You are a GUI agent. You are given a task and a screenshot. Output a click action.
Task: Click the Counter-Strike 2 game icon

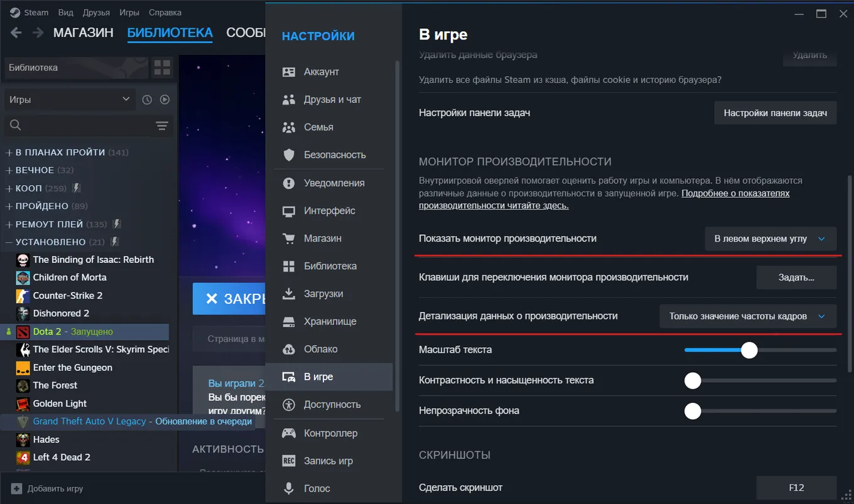[23, 296]
